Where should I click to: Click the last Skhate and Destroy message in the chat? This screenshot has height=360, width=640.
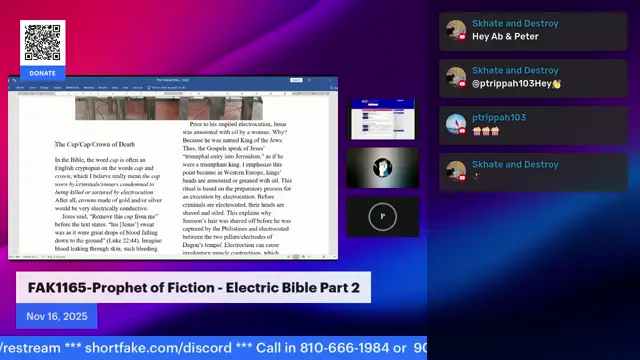tap(533, 172)
